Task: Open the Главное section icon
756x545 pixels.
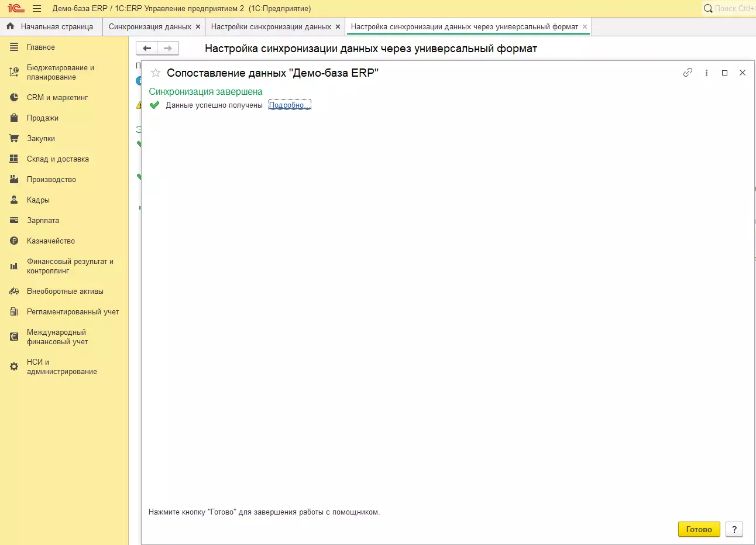Action: tap(14, 47)
